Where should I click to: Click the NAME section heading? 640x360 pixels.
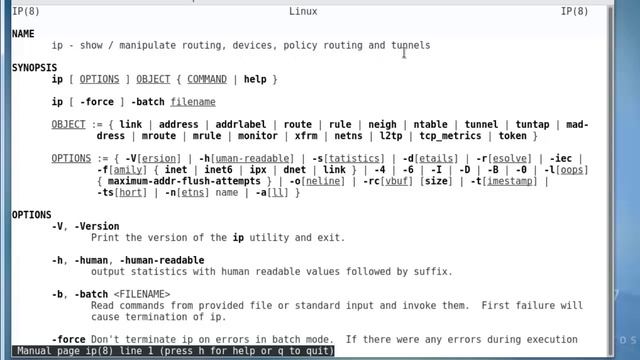(x=23, y=34)
